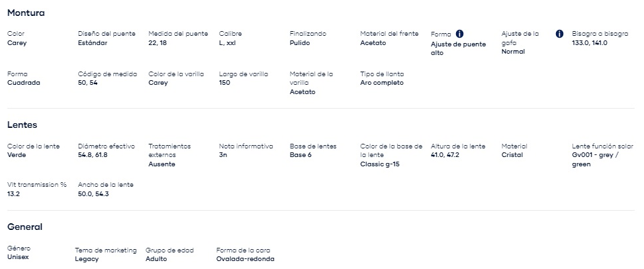Click the Bisagra a bisagra 133.0, 141.0 value
Viewport: 644px width, 269px height.
589,43
